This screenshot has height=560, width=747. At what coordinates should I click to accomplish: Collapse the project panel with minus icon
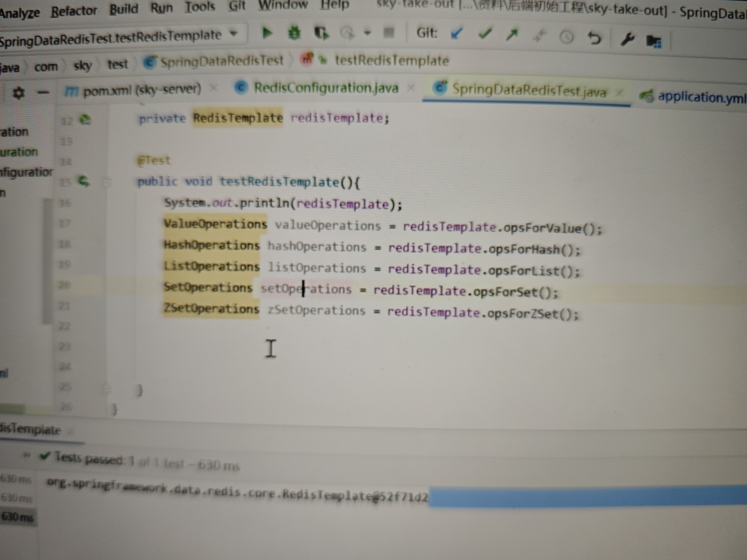(43, 92)
